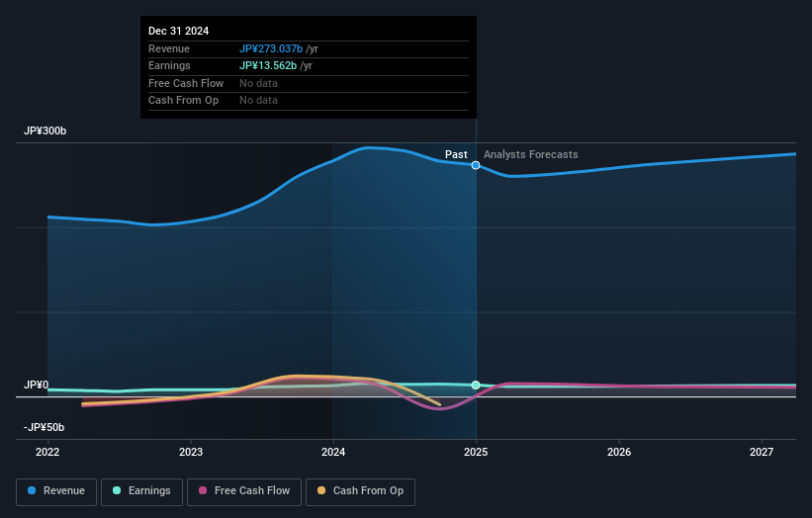812x518 pixels.
Task: Click the Earnings row label in tooltip
Action: pos(169,65)
